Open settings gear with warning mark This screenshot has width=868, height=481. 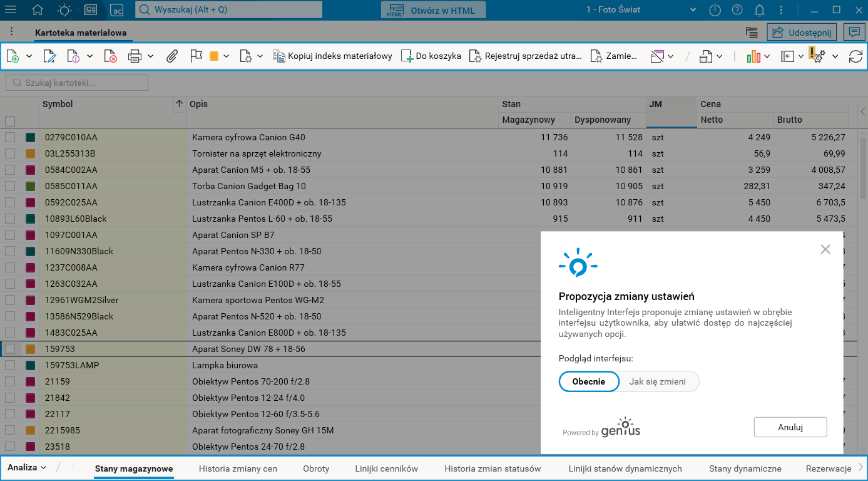coord(816,55)
